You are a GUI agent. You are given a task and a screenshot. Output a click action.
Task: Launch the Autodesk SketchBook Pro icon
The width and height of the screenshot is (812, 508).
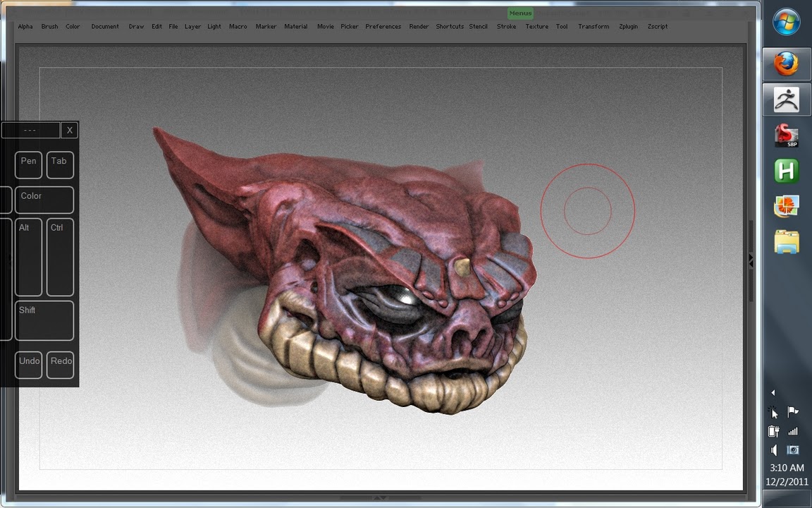pyautogui.click(x=786, y=135)
